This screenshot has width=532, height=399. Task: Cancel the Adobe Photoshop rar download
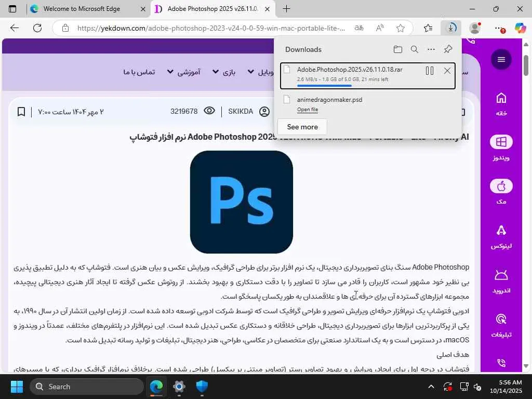pos(447,71)
